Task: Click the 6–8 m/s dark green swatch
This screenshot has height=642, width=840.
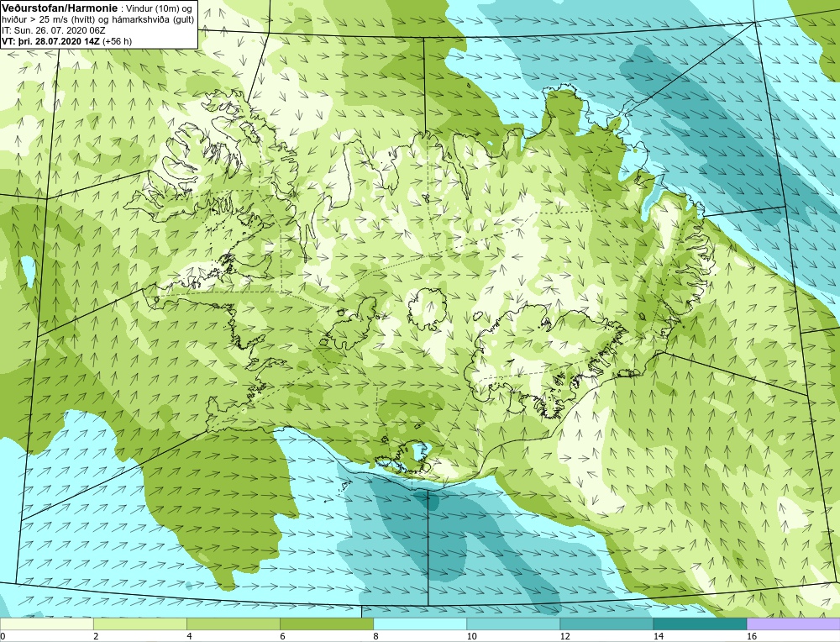Action: coord(327,624)
